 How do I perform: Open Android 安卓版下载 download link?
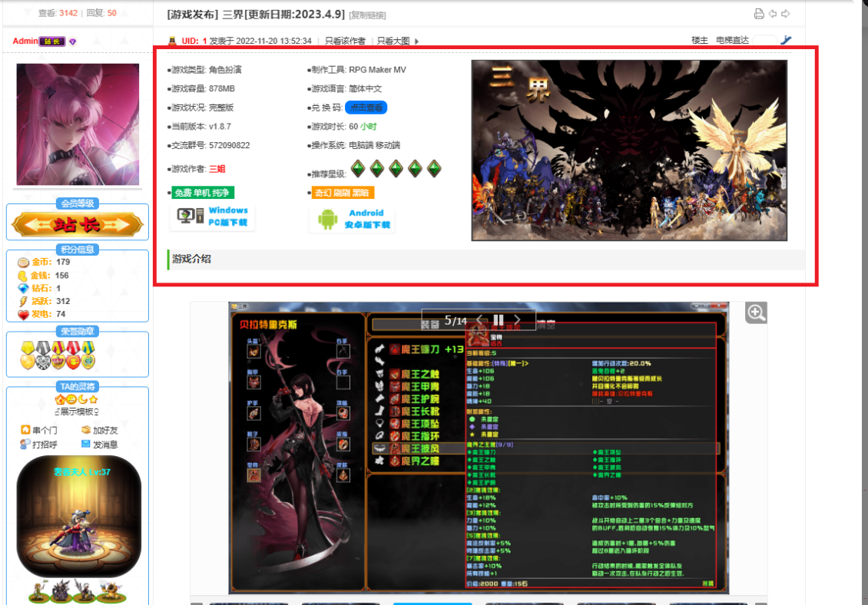pos(352,219)
